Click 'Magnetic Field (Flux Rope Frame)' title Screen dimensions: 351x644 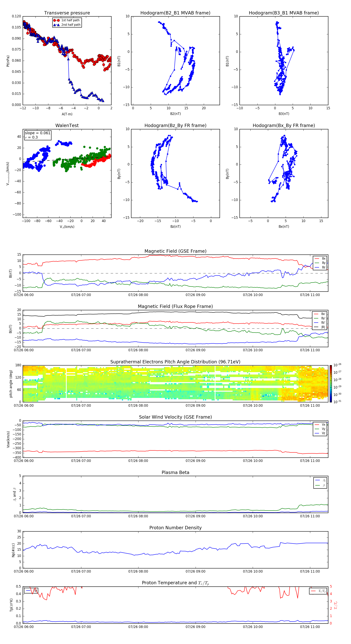pos(175,307)
